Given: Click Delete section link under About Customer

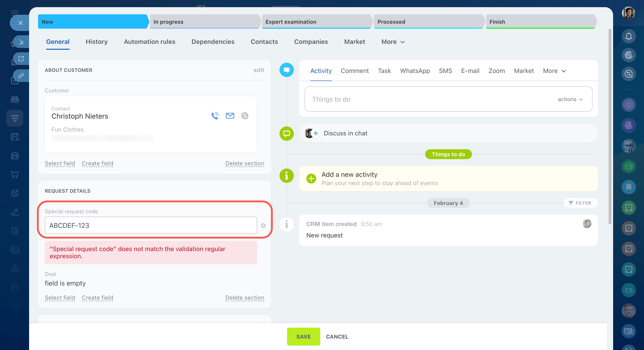Looking at the screenshot, I should tap(245, 163).
